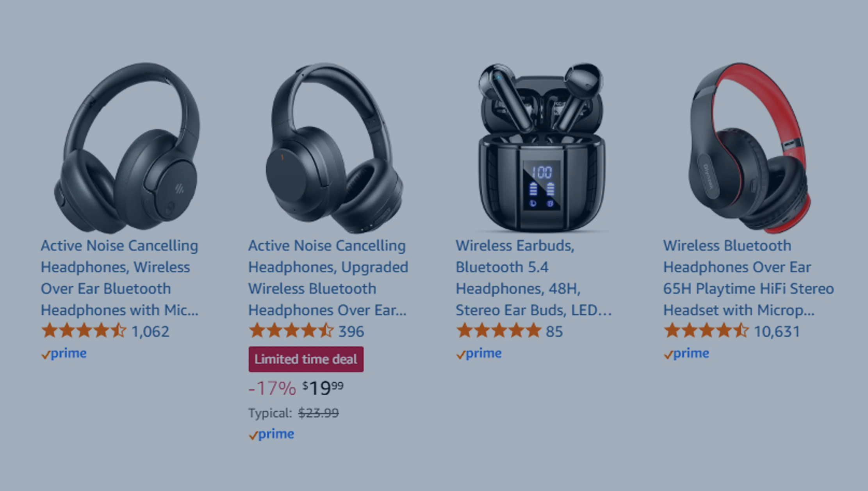Screen dimensions: 868x491
Task: Open 'Wireless Earbuds, Bluetooth 5.4' product title
Action: pyautogui.click(x=533, y=278)
